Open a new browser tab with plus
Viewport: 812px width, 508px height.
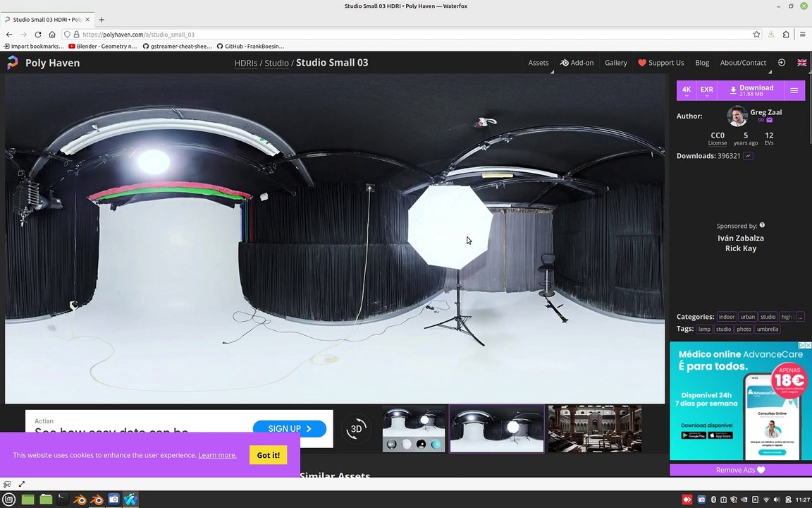pyautogui.click(x=101, y=20)
